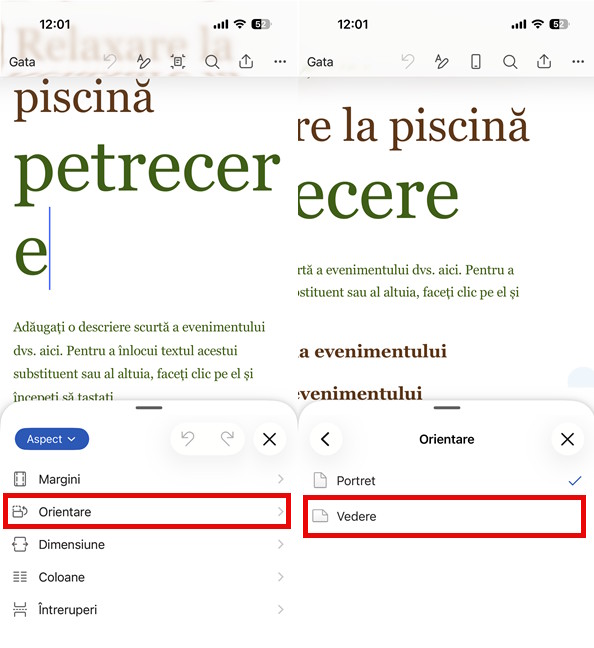Tap Gata in the right screen toolbar
This screenshot has height=648, width=594.
(x=320, y=62)
